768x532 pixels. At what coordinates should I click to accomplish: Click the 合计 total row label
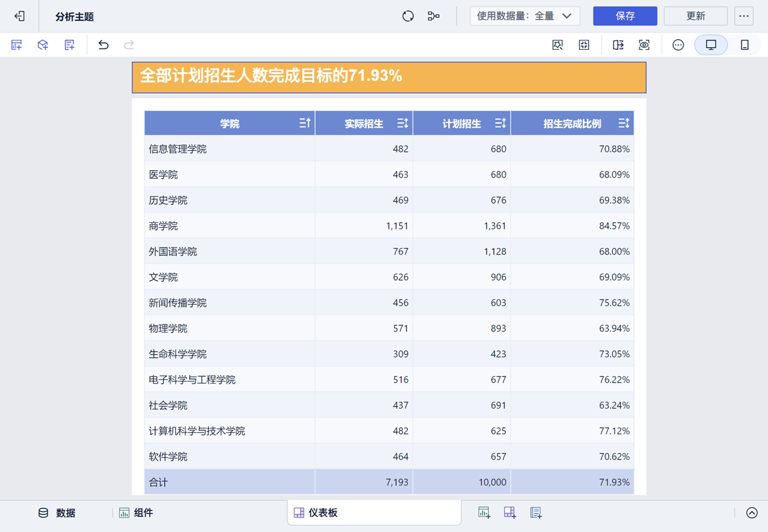(x=158, y=482)
